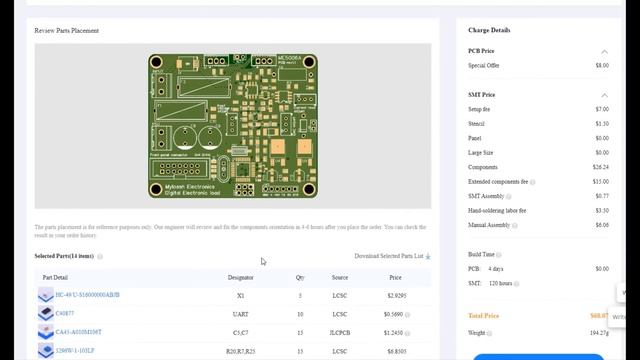Click part thumbnail in the UART row
Viewport: 640px width, 360px height.
point(46,313)
